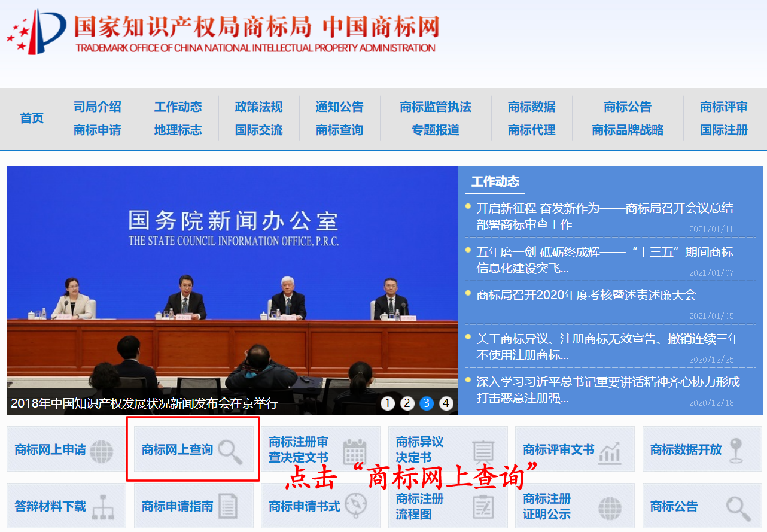Open 商标查询 in the navigation bar
767x532 pixels.
point(340,130)
